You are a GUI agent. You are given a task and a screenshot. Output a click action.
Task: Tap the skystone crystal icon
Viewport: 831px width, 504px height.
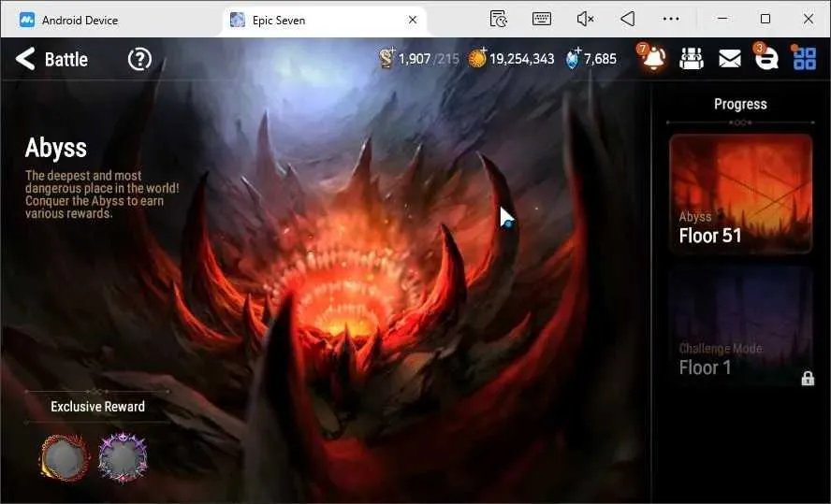(573, 58)
